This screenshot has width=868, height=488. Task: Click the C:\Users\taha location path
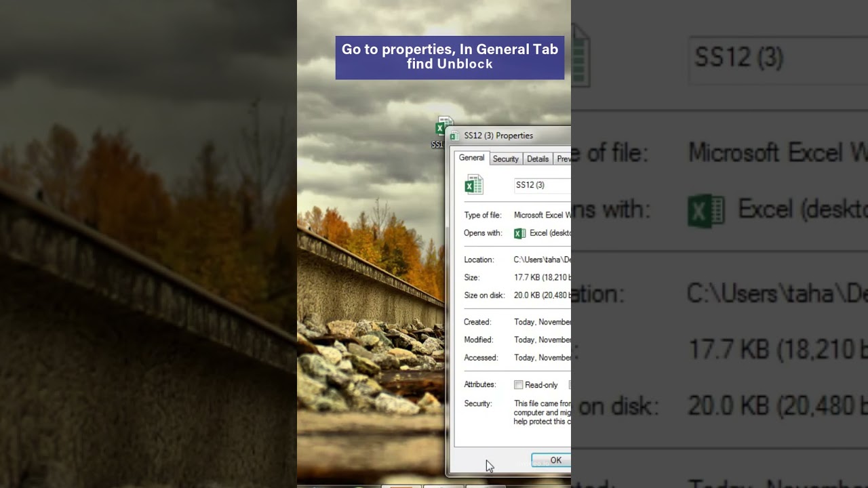click(x=542, y=260)
